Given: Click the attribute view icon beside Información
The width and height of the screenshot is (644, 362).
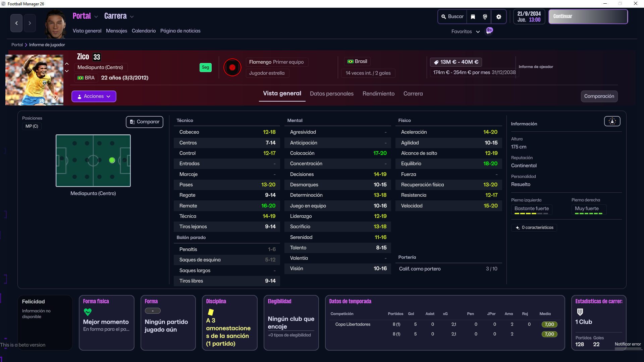Looking at the screenshot, I should click(612, 121).
